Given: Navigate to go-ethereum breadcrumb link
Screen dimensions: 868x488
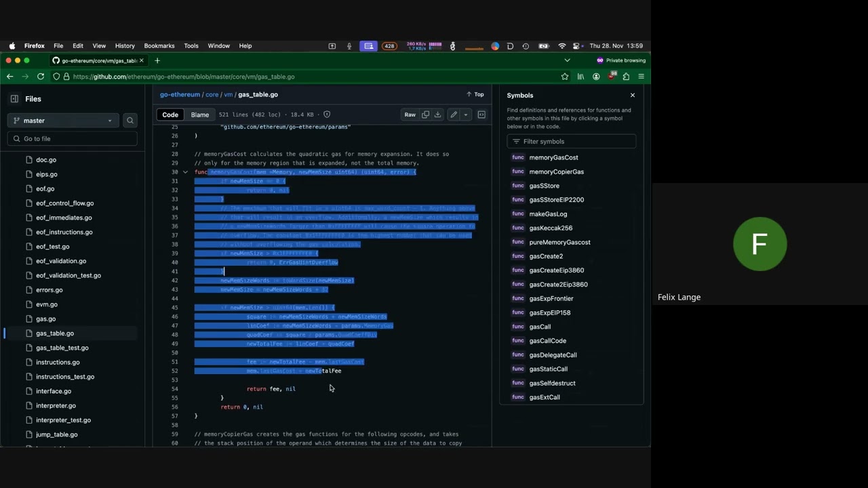Looking at the screenshot, I should pyautogui.click(x=180, y=95).
